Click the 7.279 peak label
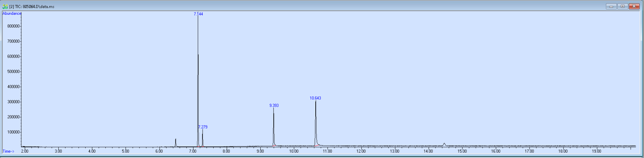Viewport: 644px width, 158px height. click(x=203, y=127)
